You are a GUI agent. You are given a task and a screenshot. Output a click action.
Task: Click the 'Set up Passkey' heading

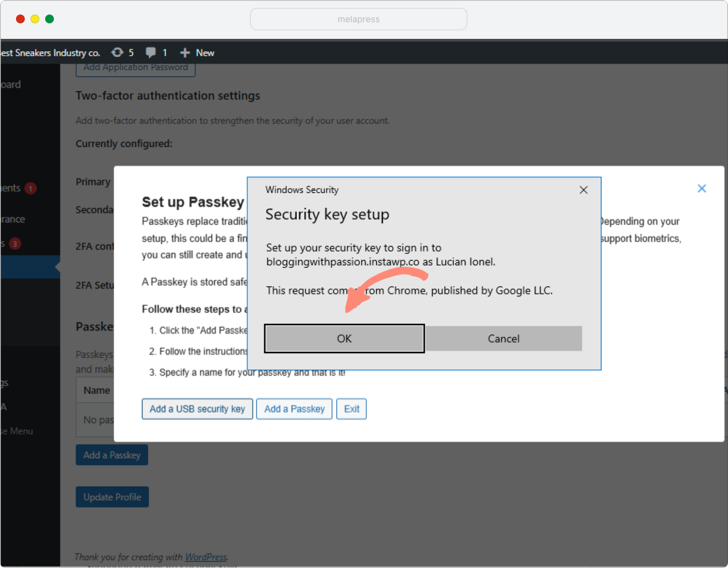point(193,202)
